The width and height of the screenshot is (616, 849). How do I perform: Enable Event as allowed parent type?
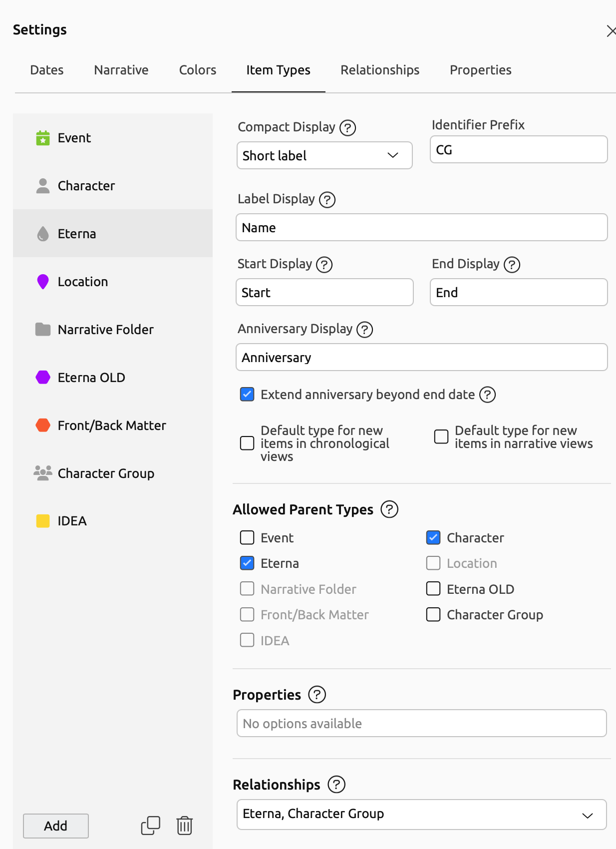(247, 538)
